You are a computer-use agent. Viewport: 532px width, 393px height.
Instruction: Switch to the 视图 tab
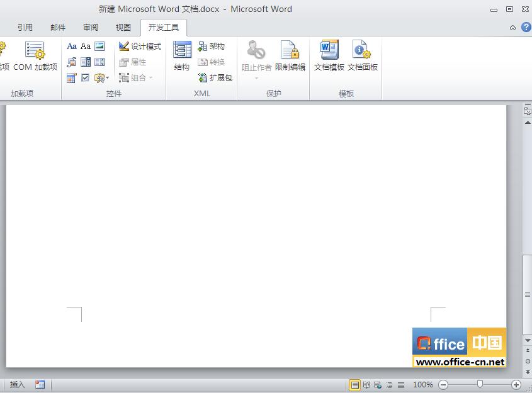click(x=123, y=28)
